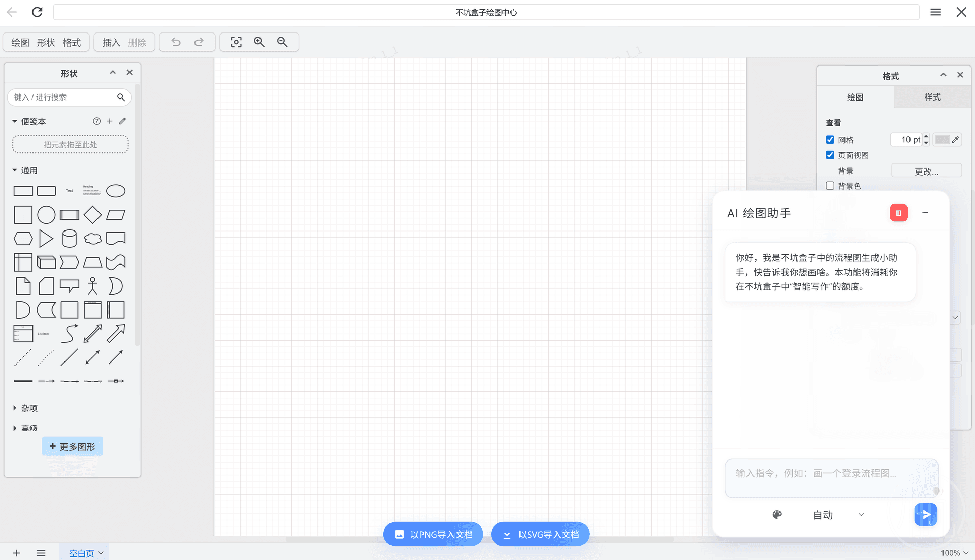Click the zoom out magnifier icon
The height and width of the screenshot is (560, 975).
282,42
